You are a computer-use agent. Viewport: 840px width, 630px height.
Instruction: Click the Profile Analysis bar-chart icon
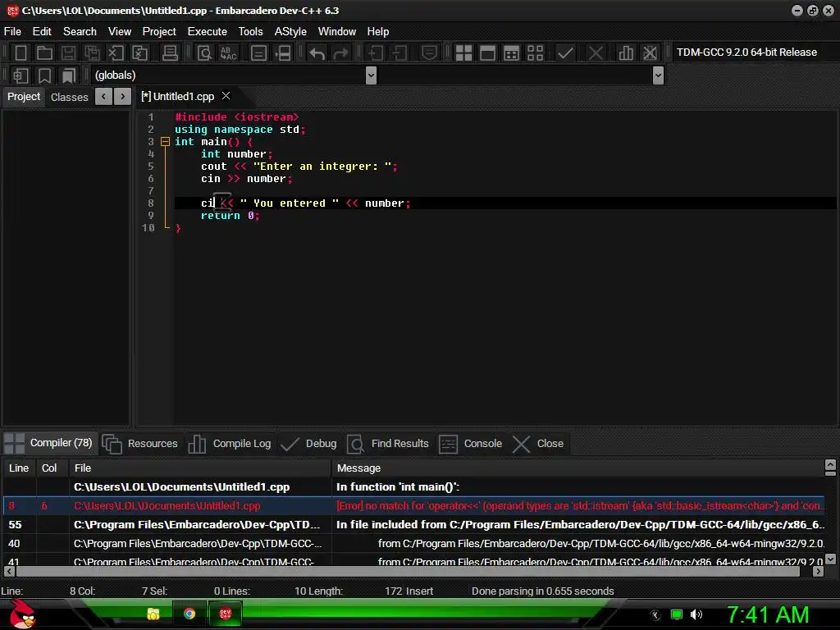[x=626, y=52]
